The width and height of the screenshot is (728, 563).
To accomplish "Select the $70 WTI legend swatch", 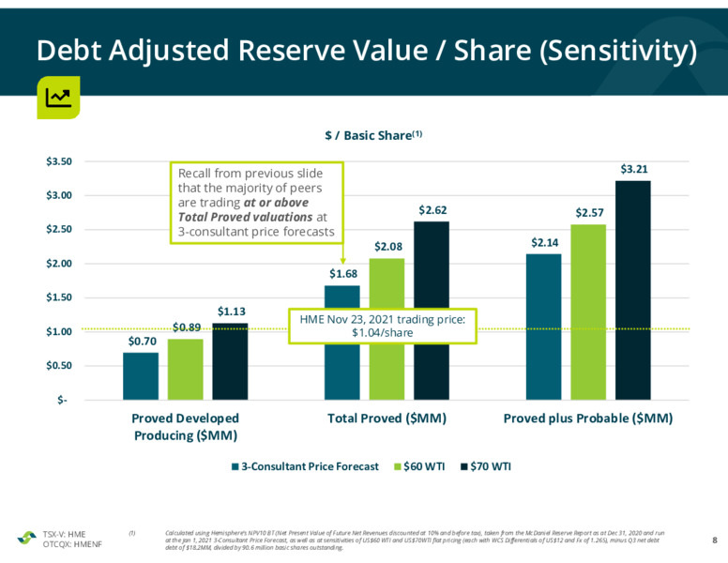I will [463, 466].
